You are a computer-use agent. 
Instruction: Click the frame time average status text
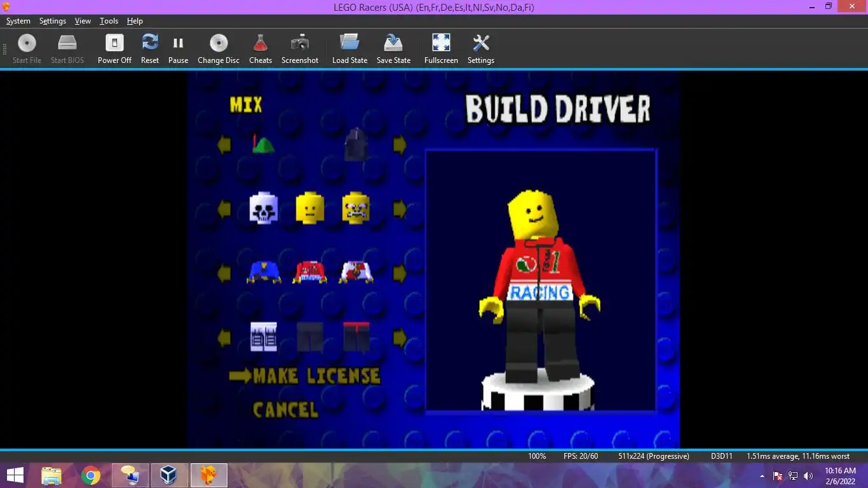pos(798,456)
